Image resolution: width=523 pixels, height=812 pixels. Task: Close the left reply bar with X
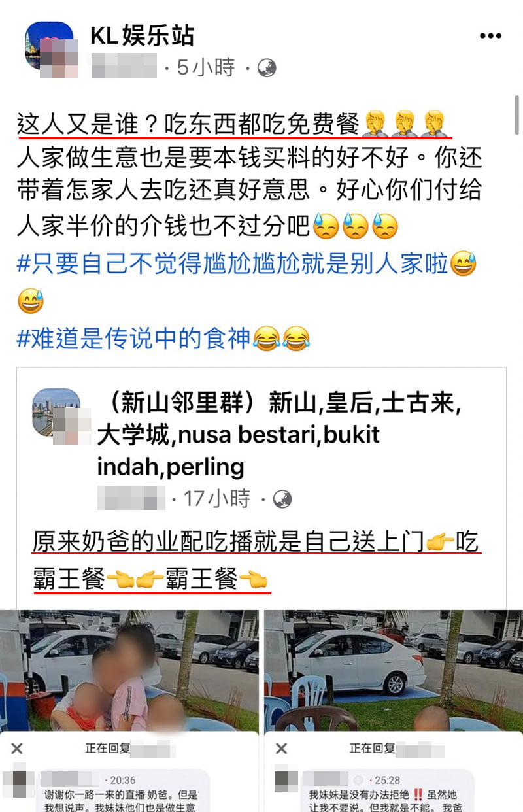(18, 749)
